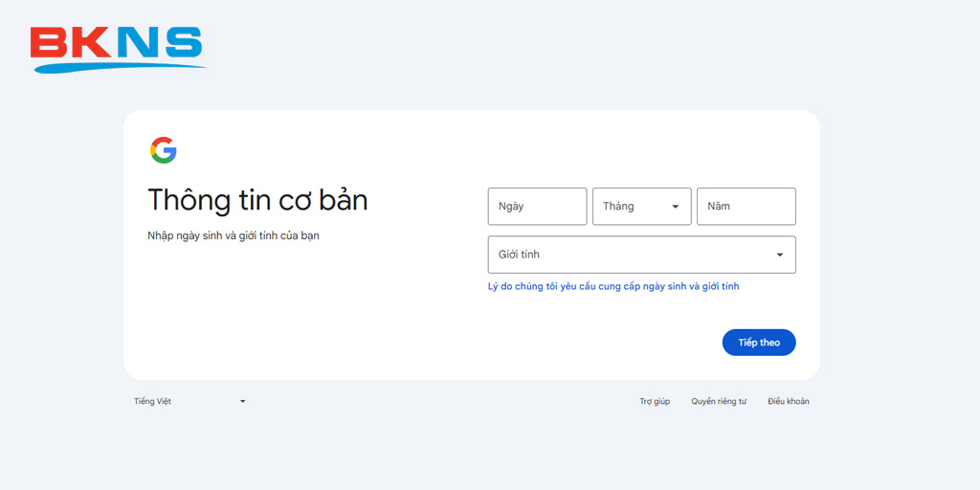Screen dimensions: 980x490
Task: Focus the Ngày day input field
Action: pos(537,207)
